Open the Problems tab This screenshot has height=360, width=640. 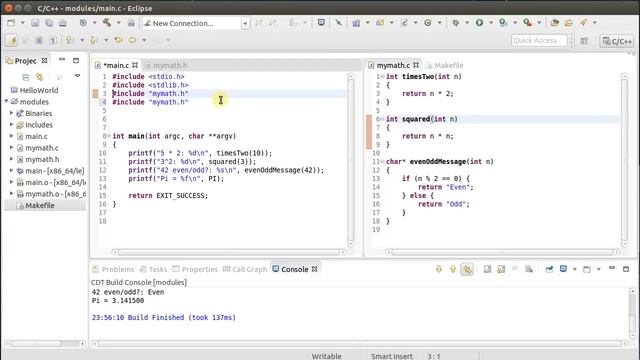pyautogui.click(x=113, y=269)
